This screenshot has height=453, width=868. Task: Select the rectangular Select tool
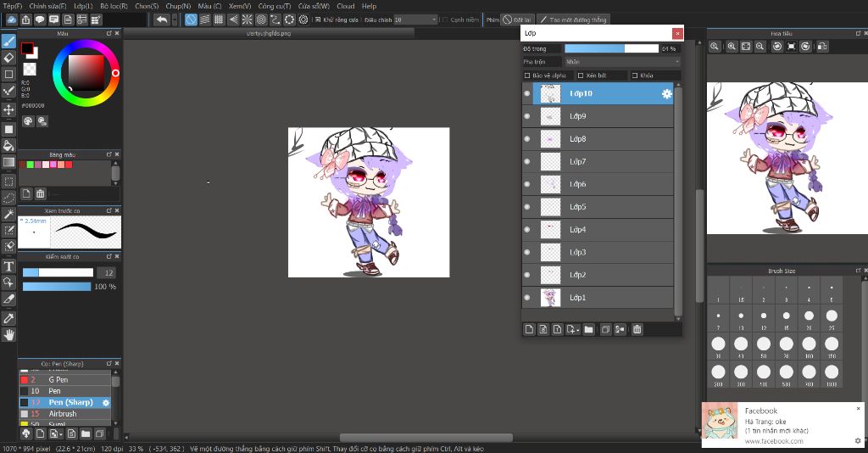coord(8,181)
